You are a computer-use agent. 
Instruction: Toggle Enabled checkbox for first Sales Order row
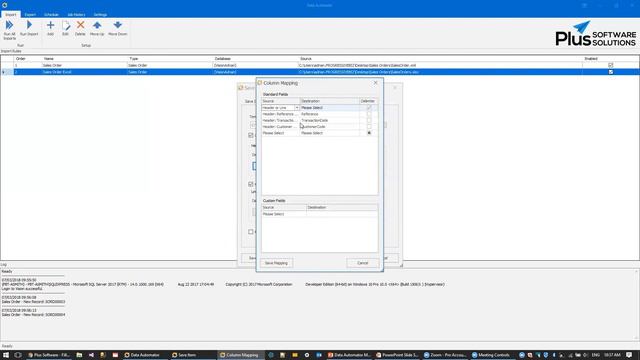611,65
